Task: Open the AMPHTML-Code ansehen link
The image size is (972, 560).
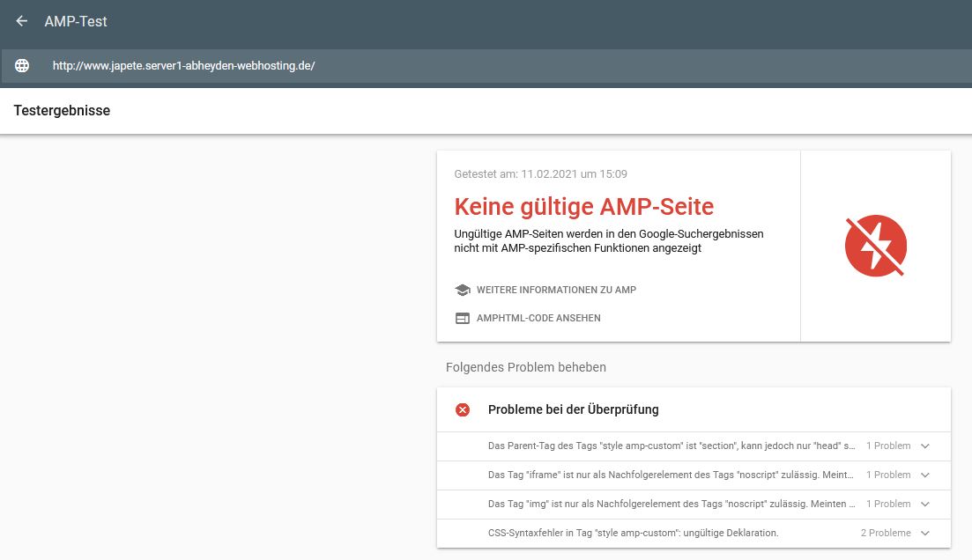Action: coord(538,318)
